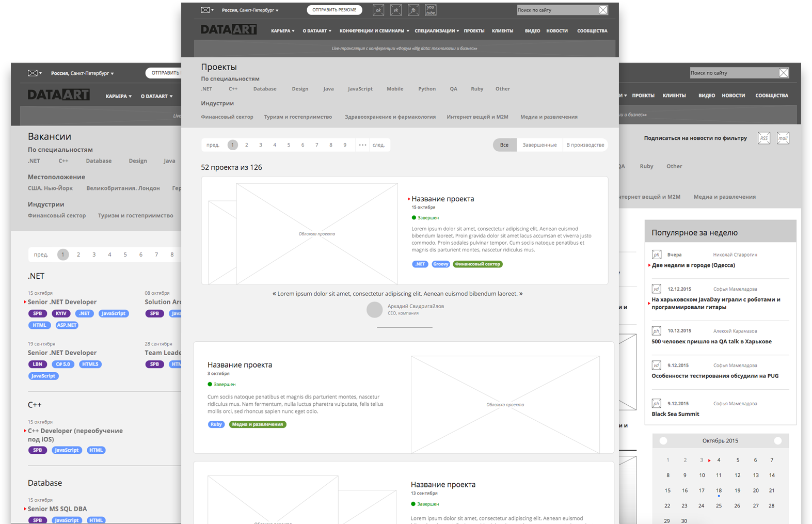Click the RSS news subscription icon
Image resolution: width=812 pixels, height=524 pixels.
[764, 138]
